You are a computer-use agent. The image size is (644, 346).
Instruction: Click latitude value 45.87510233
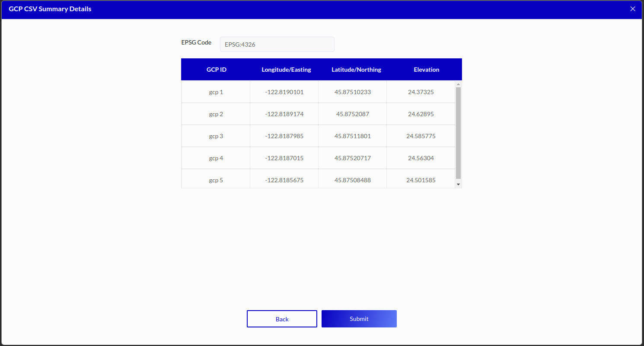pos(353,92)
